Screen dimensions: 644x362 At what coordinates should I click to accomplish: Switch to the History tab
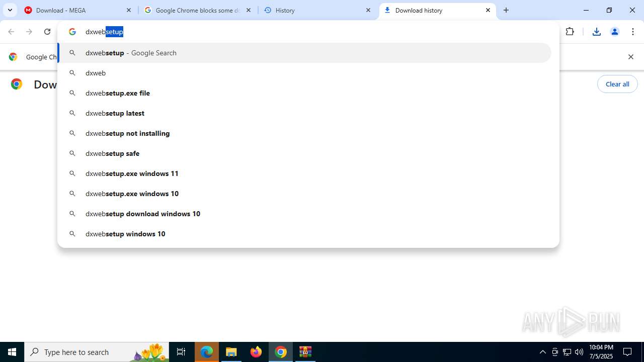[317, 10]
